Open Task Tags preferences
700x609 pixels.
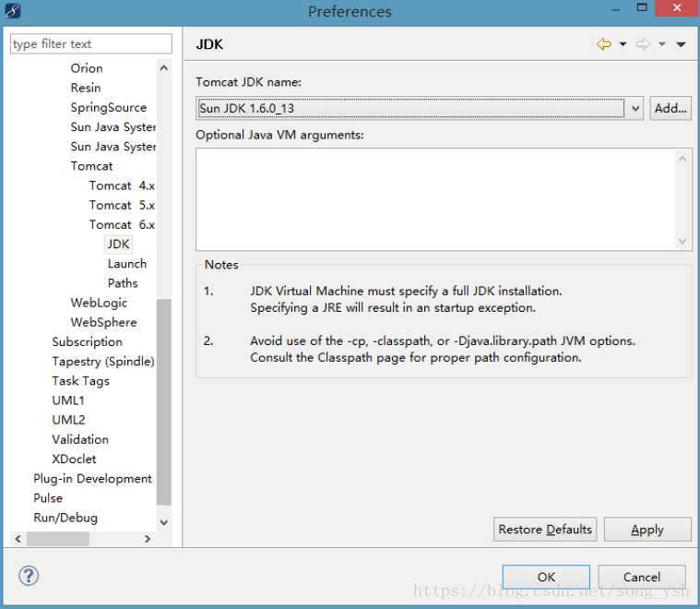pyautogui.click(x=81, y=381)
